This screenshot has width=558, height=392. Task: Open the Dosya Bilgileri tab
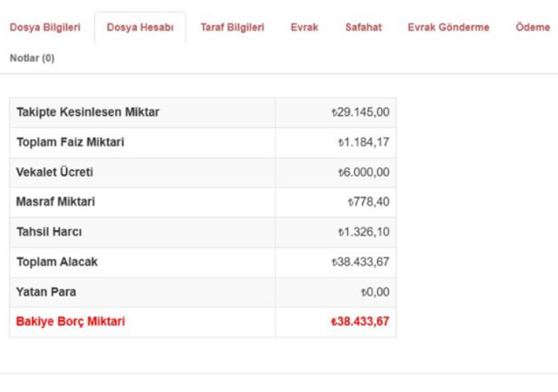point(45,28)
